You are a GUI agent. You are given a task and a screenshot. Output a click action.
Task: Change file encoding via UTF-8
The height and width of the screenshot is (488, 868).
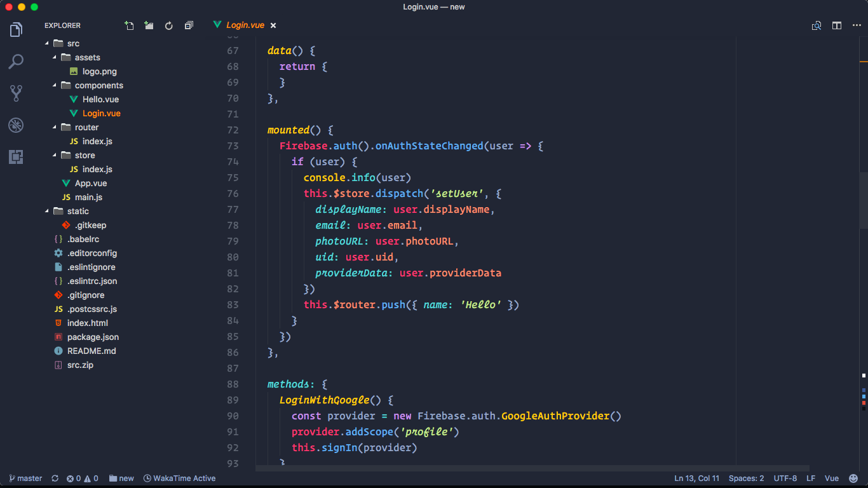click(785, 478)
